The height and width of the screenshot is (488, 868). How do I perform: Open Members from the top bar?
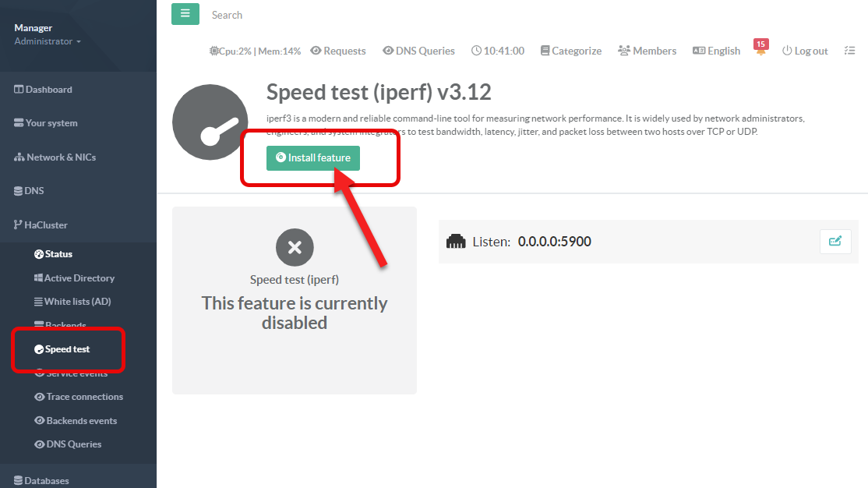[647, 51]
